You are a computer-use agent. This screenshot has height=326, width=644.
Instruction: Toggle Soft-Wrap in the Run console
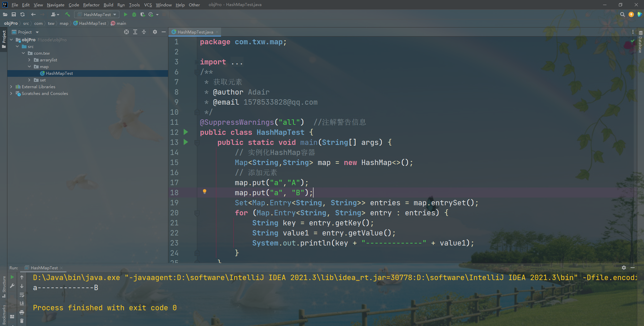(x=22, y=295)
